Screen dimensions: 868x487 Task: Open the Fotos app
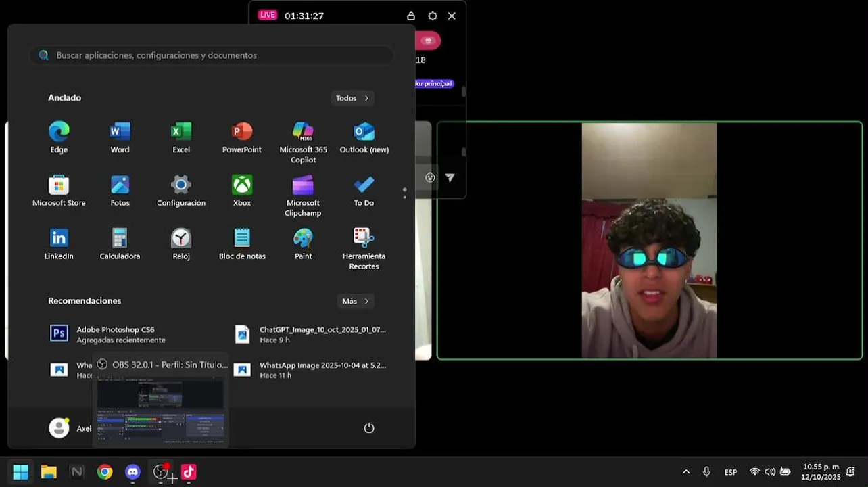[x=120, y=191]
